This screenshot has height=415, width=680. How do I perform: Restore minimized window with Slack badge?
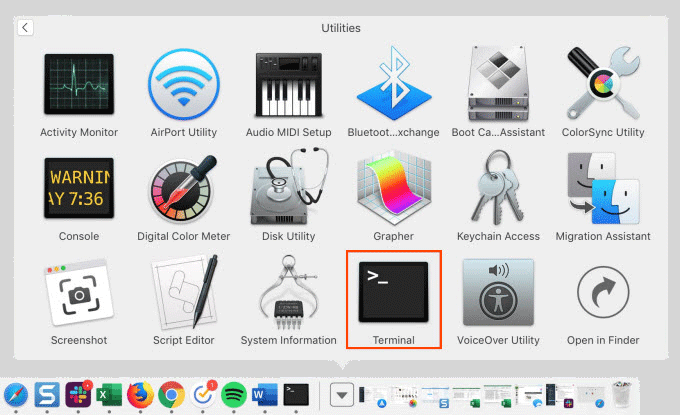[559, 395]
